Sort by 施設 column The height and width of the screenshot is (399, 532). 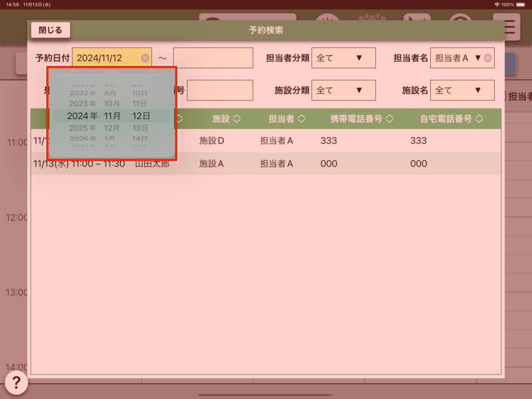[227, 119]
